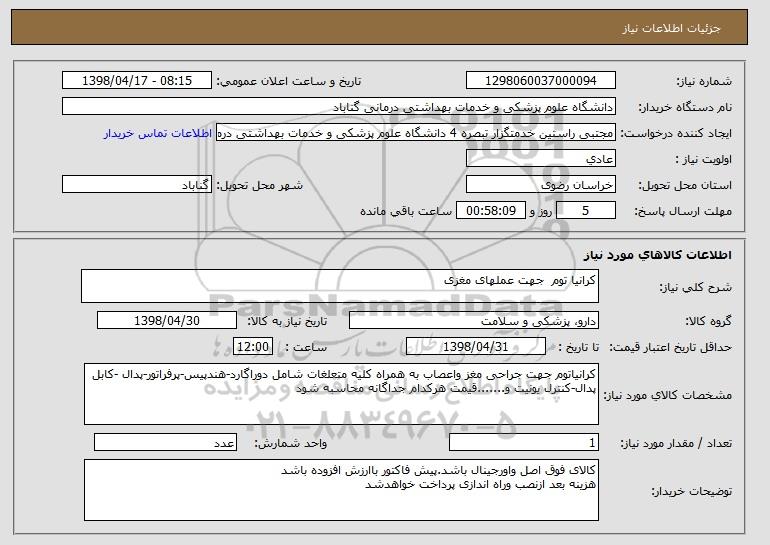Click the need date field 1398/04/30
This screenshot has width=770, height=545.
(x=167, y=321)
